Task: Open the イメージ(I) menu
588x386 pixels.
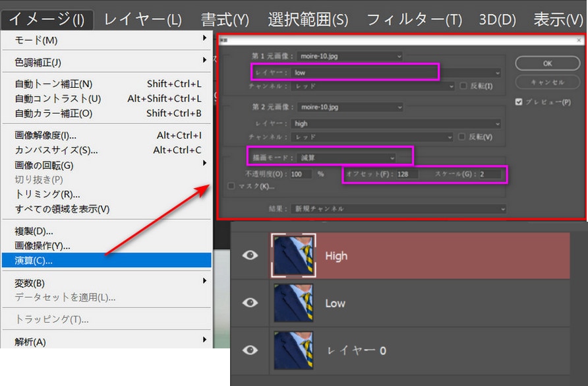Action: (x=47, y=19)
